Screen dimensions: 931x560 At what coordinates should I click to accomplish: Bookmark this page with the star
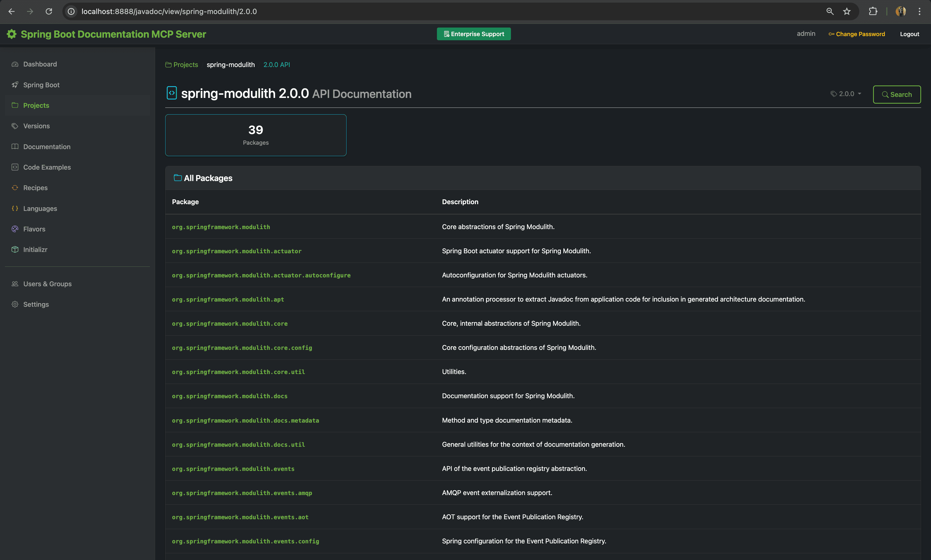pyautogui.click(x=847, y=11)
